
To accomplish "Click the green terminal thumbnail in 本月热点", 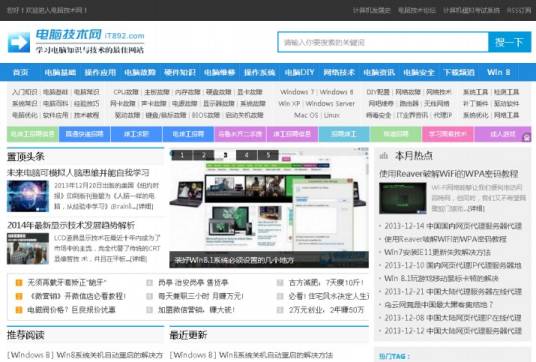I will (403, 198).
